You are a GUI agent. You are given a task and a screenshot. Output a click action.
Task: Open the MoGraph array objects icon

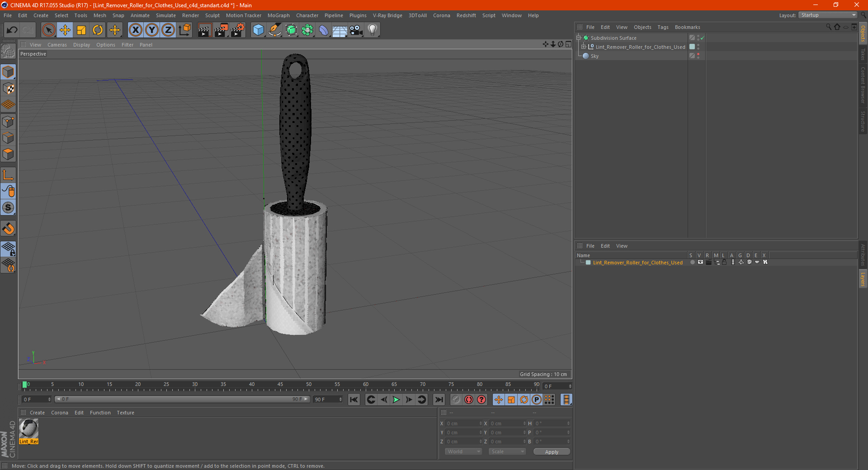pos(307,30)
